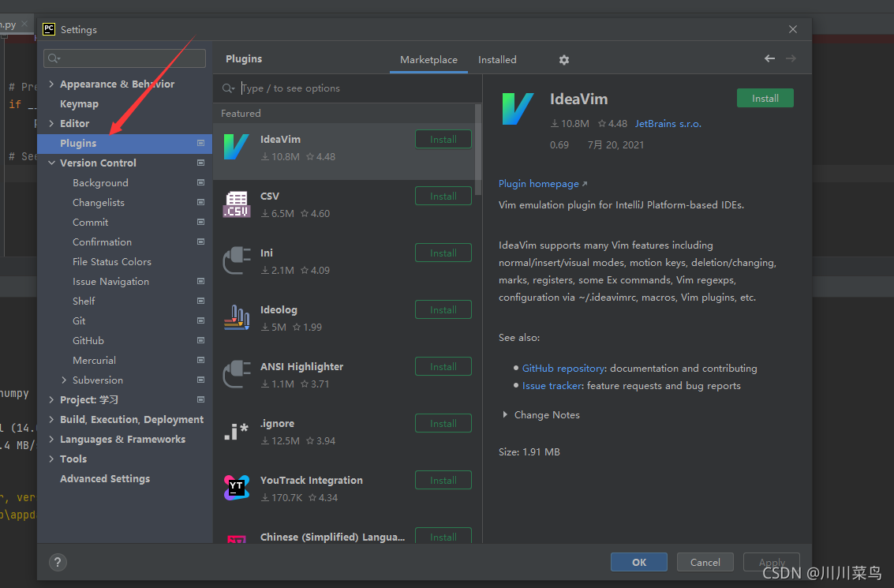Screen dimensions: 894x588
Task: Install the Ini plugin
Action: 443,253
